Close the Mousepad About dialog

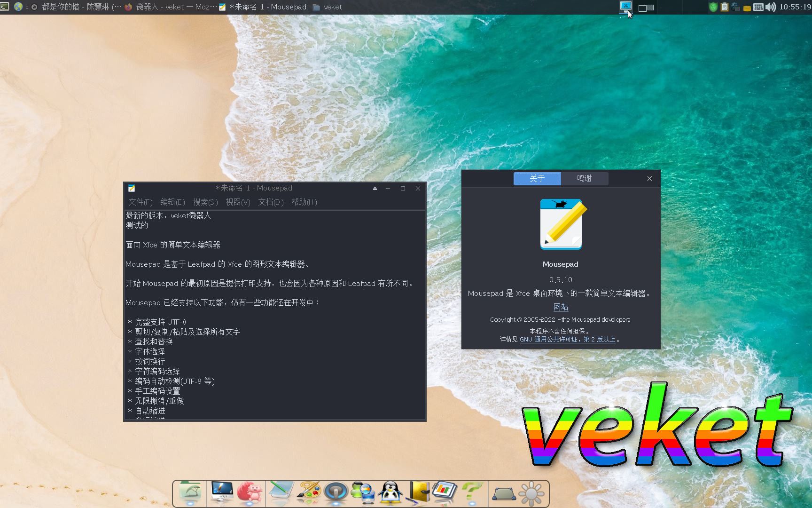click(649, 179)
